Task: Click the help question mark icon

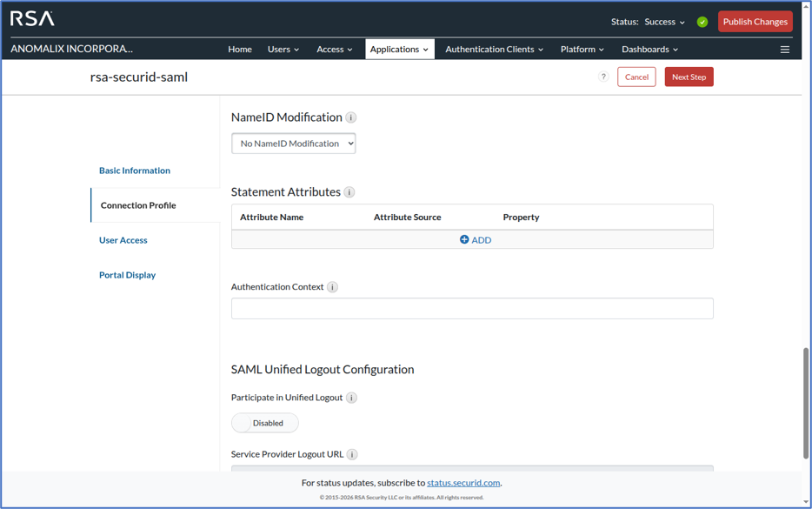Action: point(603,77)
